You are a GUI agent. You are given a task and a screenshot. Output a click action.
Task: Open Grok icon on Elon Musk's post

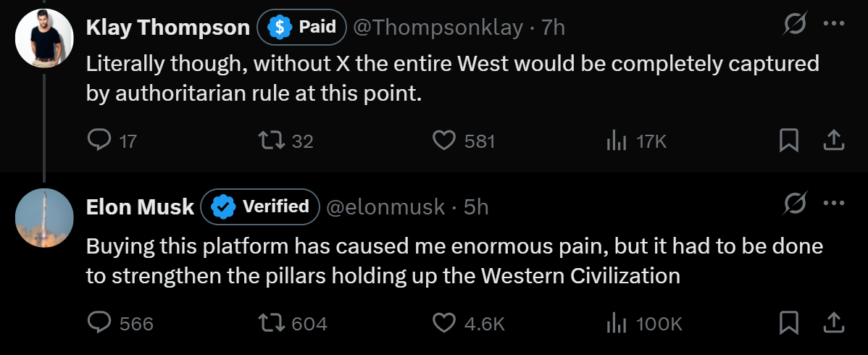coord(796,206)
